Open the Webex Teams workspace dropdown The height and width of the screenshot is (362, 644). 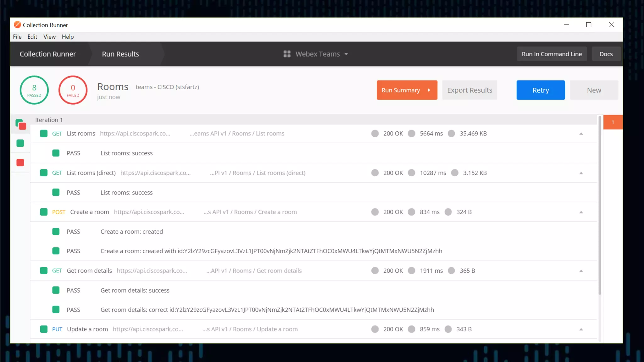(346, 54)
